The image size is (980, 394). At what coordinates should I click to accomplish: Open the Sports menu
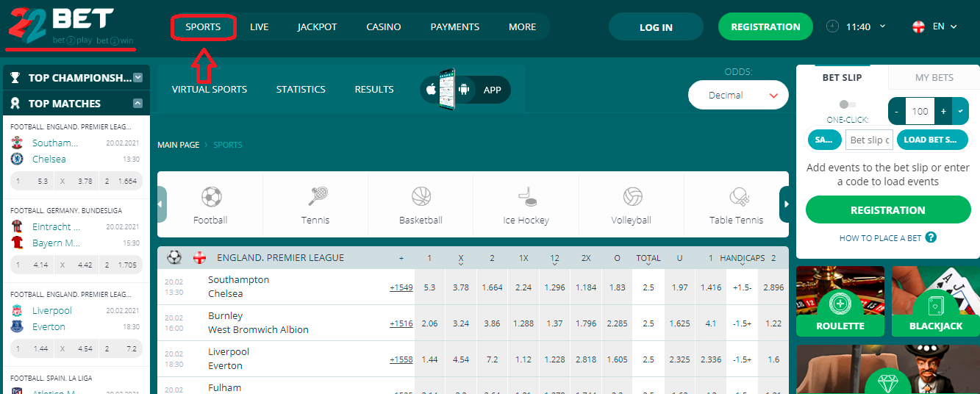[203, 26]
